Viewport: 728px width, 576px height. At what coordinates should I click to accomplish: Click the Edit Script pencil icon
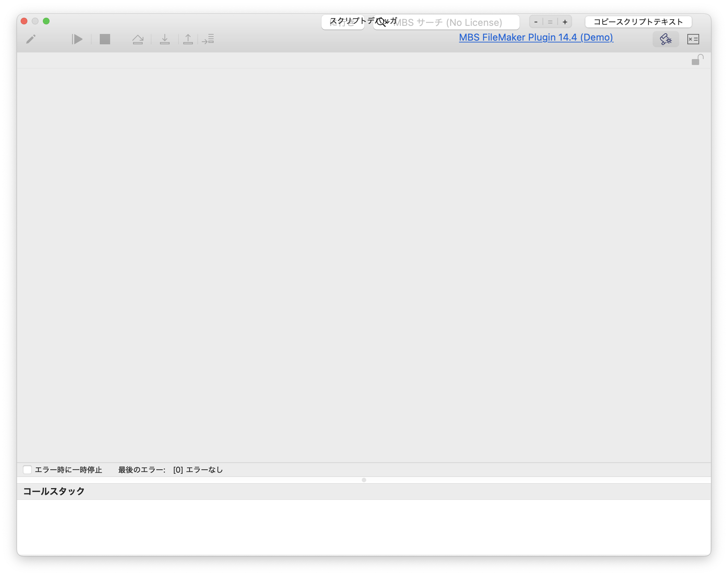click(31, 39)
